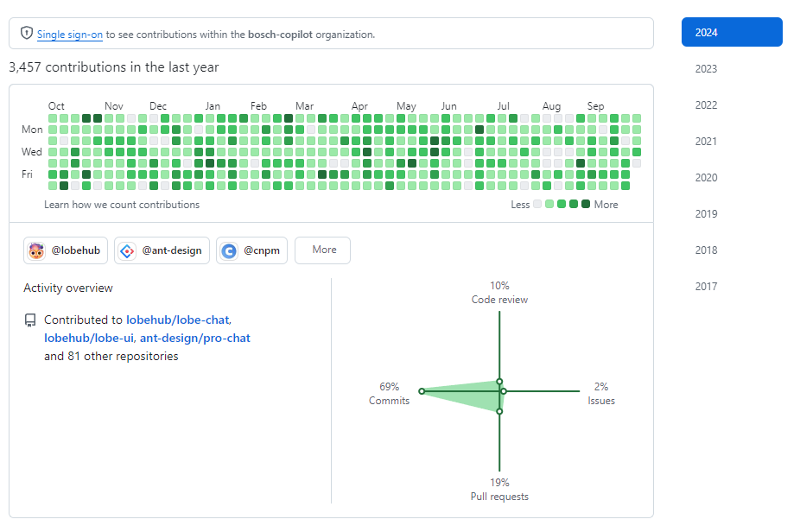Click the ant-design organization logo icon
Image resolution: width=800 pixels, height=532 pixels.
coord(127,251)
